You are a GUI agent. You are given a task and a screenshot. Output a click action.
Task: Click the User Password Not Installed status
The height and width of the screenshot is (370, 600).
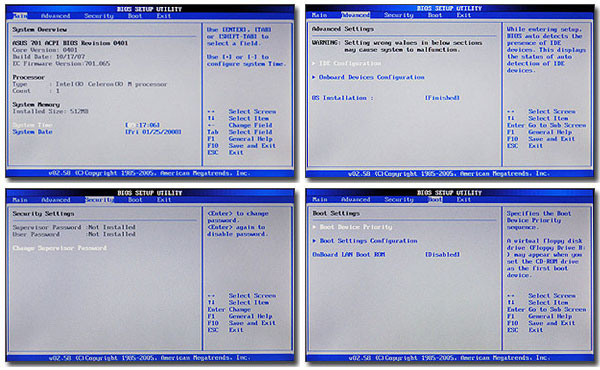[112, 234]
